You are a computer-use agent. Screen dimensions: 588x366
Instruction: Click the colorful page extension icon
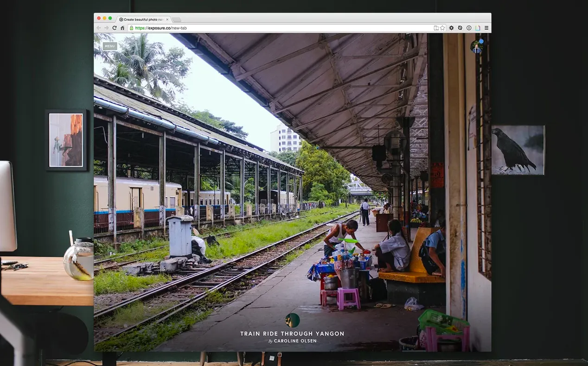[478, 28]
